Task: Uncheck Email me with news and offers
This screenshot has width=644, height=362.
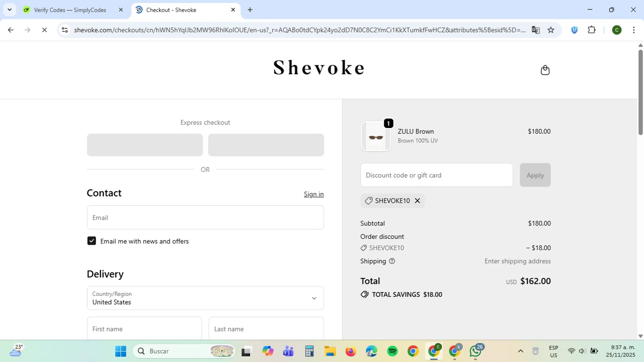Action: tap(91, 241)
